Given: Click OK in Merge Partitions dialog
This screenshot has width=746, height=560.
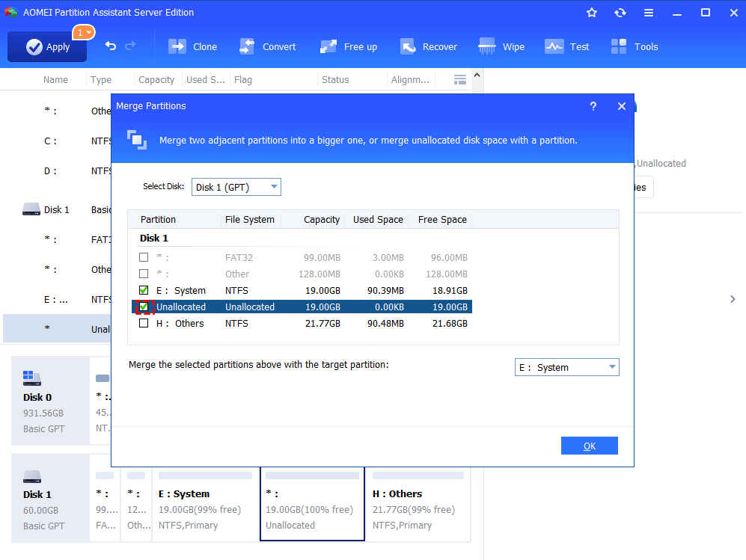Looking at the screenshot, I should (x=589, y=446).
